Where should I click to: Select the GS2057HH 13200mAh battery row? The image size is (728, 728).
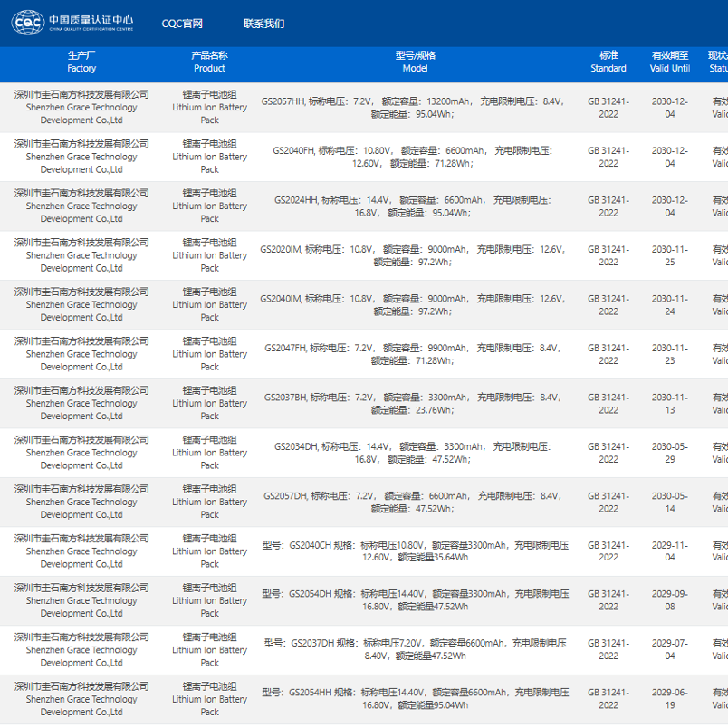[x=415, y=108]
